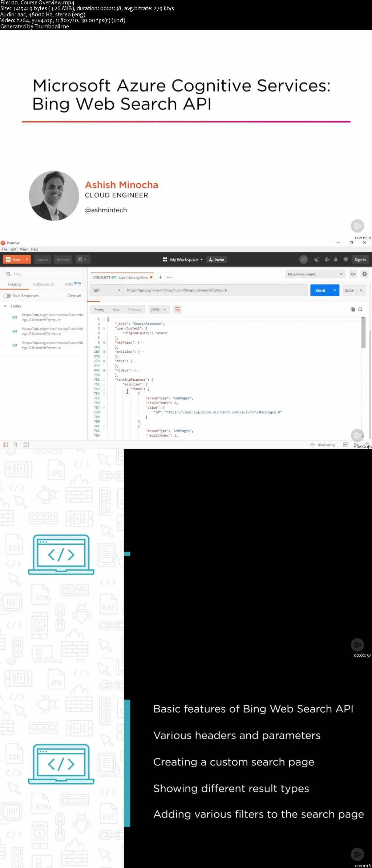Click Clear all history link
Viewport: 372px width, 868px height.
click(74, 296)
